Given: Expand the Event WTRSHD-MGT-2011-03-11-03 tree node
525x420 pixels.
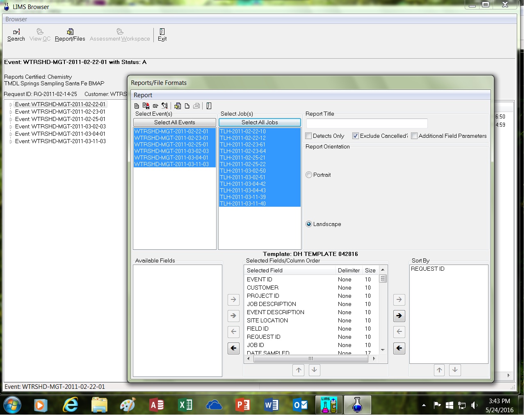Looking at the screenshot, I should click(x=11, y=142).
